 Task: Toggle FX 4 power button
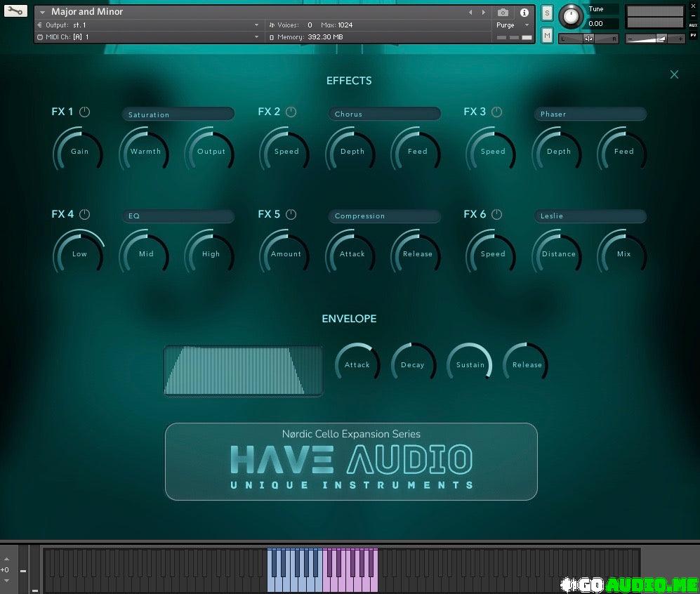[84, 215]
